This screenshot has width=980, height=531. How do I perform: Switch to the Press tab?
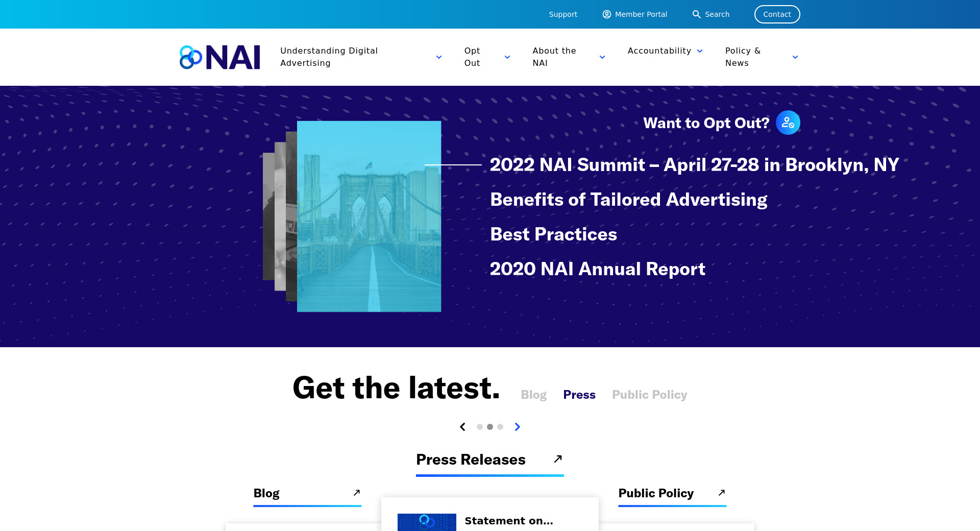pyautogui.click(x=579, y=395)
